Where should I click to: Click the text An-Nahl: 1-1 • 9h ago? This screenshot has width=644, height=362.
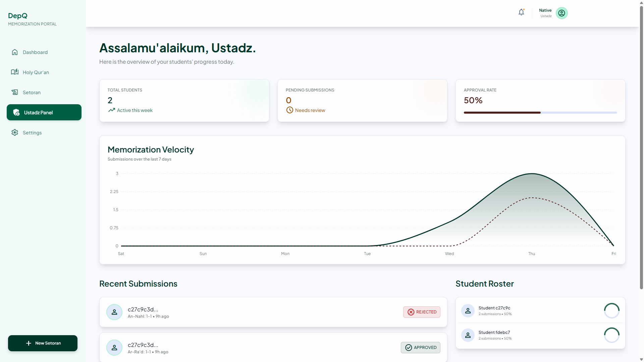point(148,316)
